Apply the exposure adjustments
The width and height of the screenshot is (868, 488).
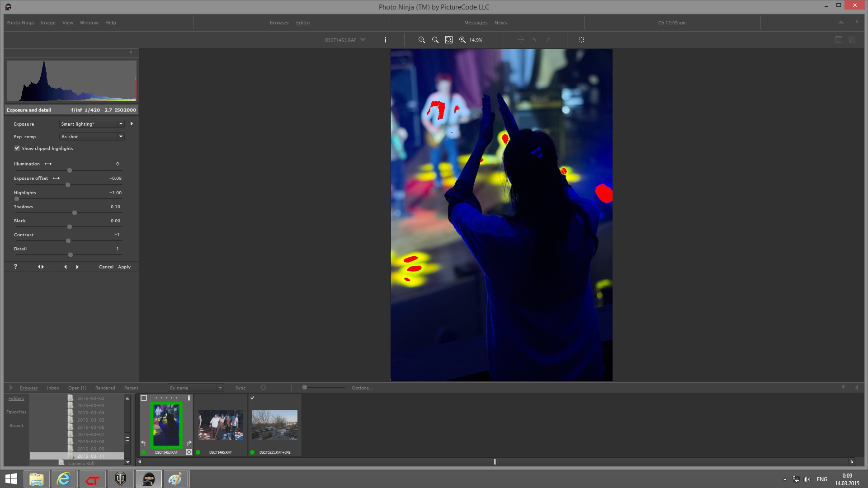(x=124, y=267)
